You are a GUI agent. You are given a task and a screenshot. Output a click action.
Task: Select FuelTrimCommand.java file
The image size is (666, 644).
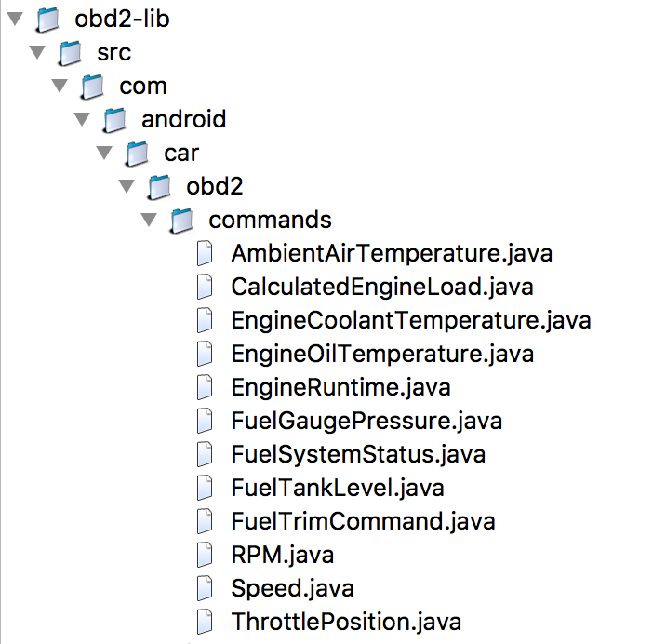click(363, 521)
